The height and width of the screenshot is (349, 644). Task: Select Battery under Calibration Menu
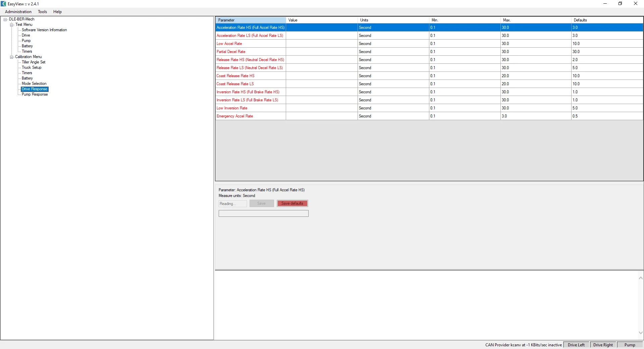click(27, 78)
